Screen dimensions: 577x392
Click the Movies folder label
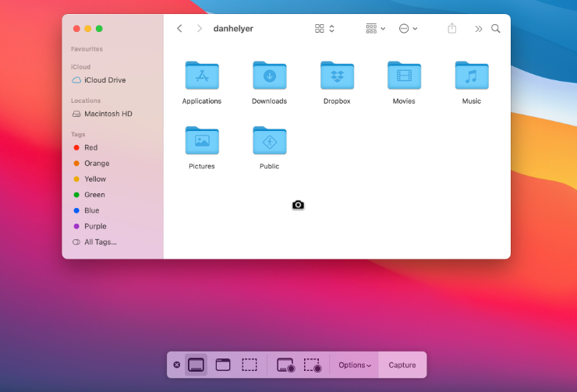(404, 101)
